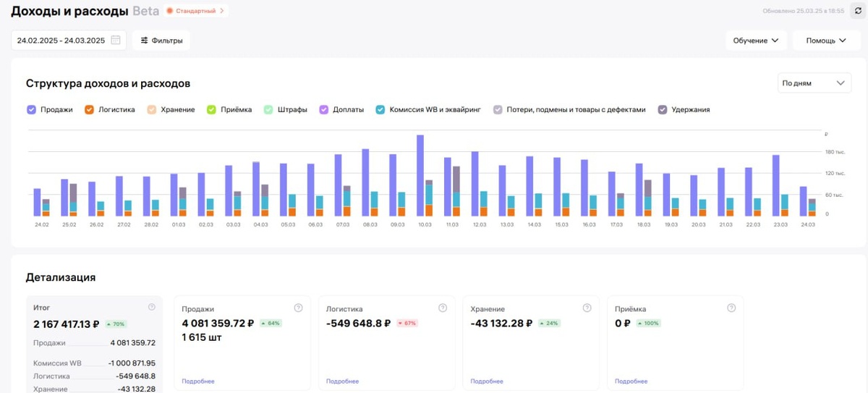Click the Комиссия WB row value -1 000 871.95
Image resolution: width=868 pixels, height=393 pixels.
[x=132, y=363]
